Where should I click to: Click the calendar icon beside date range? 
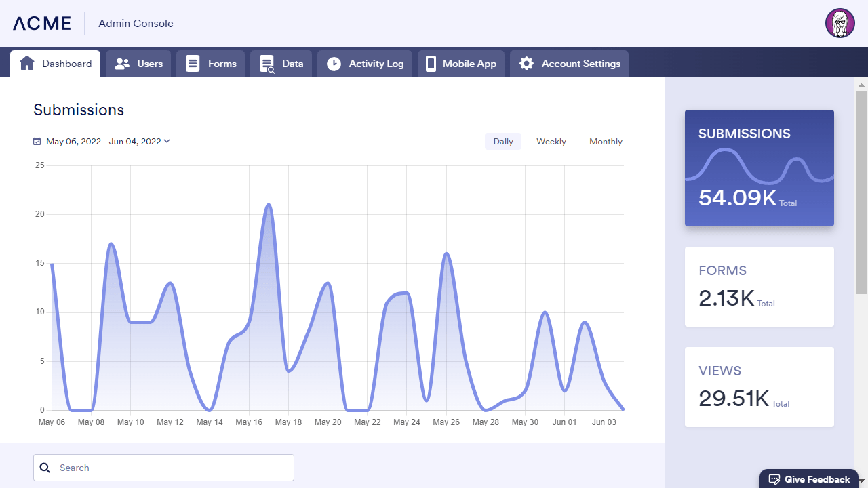(37, 142)
